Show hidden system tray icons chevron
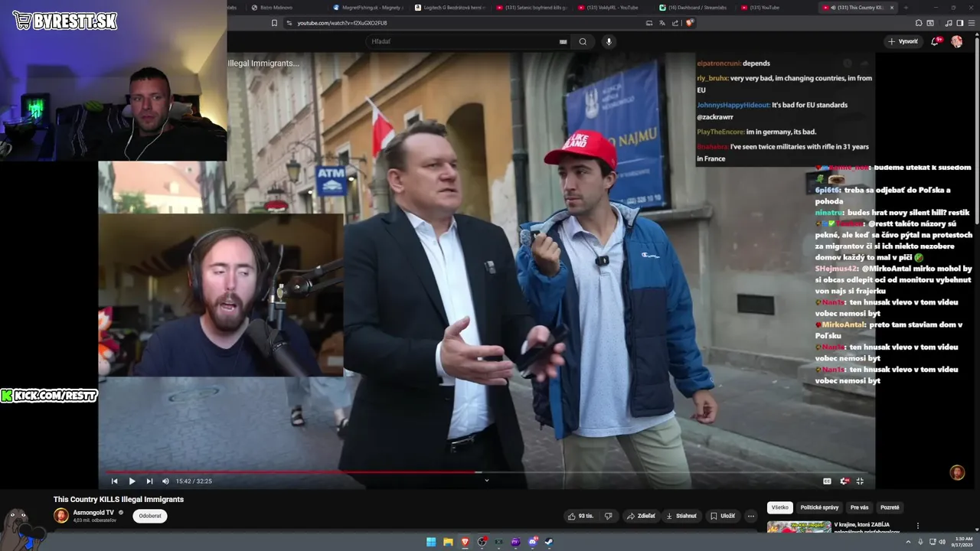The height and width of the screenshot is (551, 980). (908, 542)
